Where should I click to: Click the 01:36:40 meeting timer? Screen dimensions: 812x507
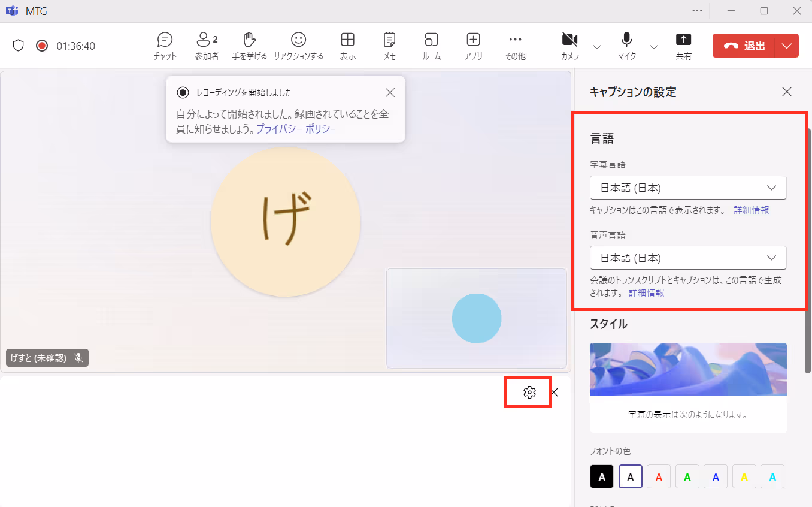pos(75,46)
